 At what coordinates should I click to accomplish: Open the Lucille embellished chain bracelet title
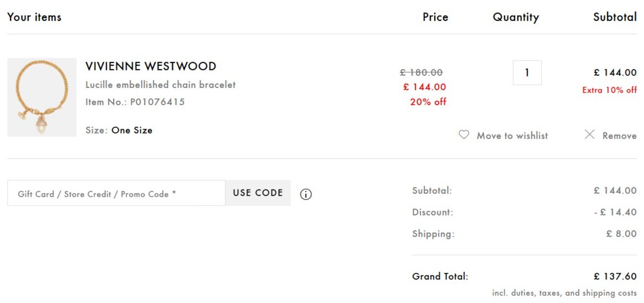point(161,85)
